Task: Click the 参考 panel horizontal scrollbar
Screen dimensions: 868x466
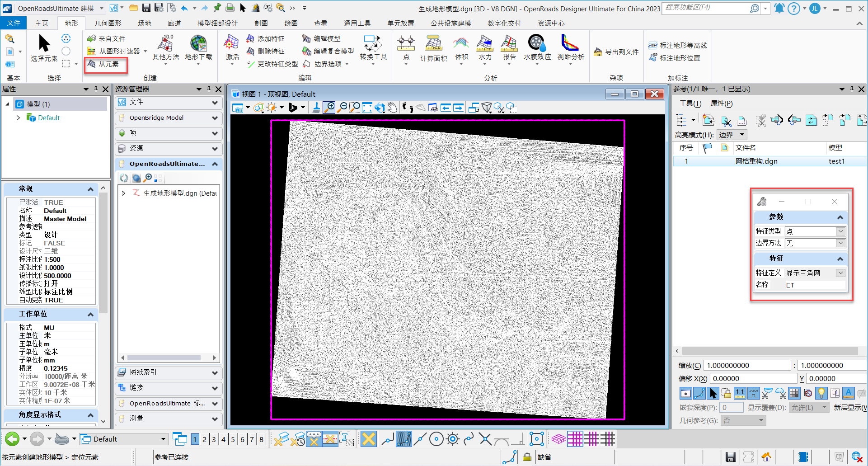Action: tap(769, 351)
